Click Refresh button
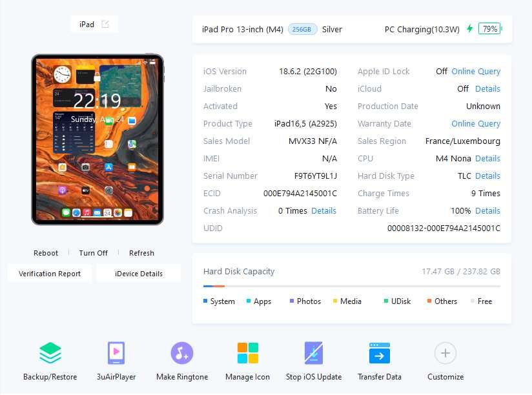 click(141, 253)
